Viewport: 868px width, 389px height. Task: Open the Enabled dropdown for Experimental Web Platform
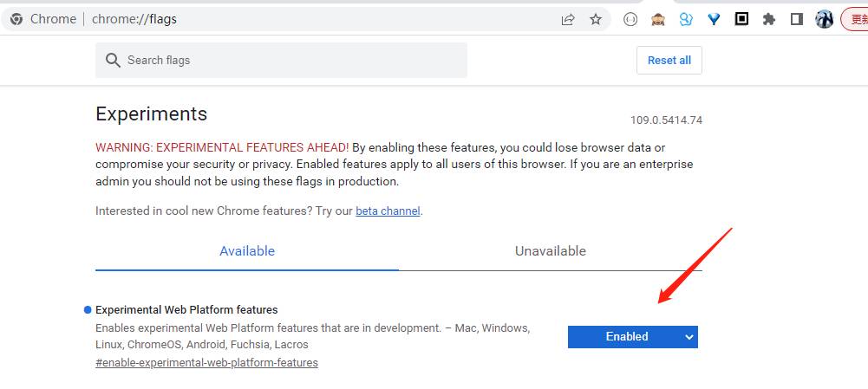point(633,336)
